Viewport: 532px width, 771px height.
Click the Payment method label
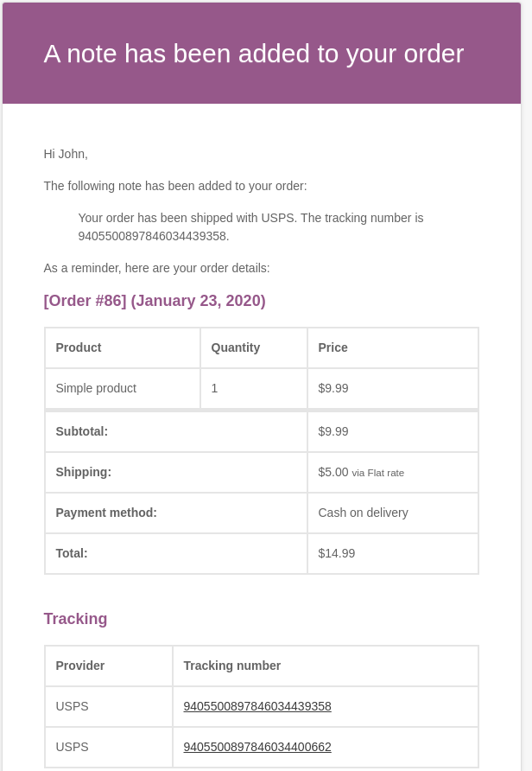point(106,513)
